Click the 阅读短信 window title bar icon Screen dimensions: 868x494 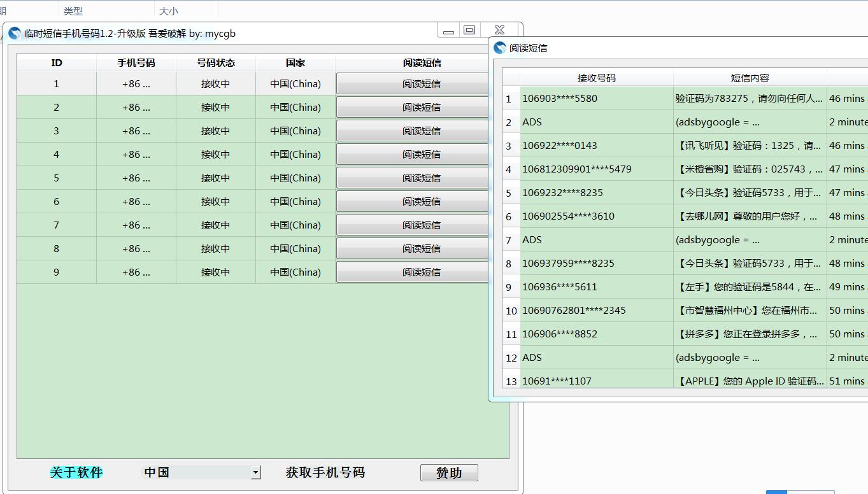coord(501,48)
